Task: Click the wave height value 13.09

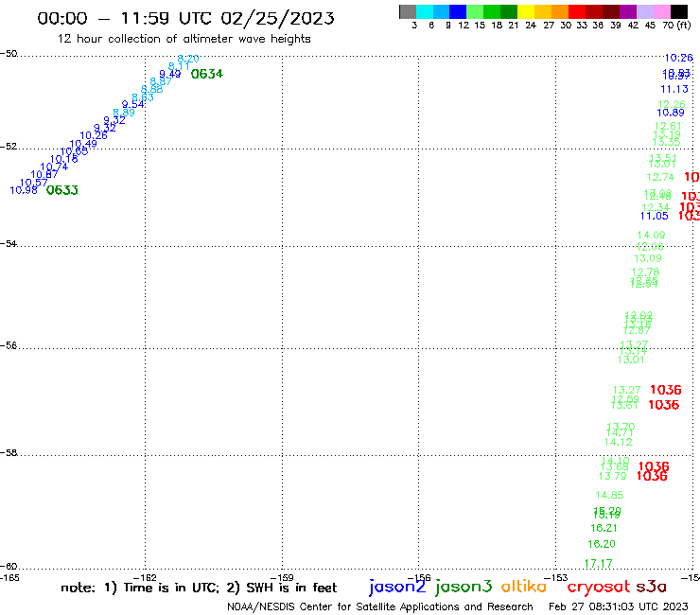Action: tap(648, 258)
